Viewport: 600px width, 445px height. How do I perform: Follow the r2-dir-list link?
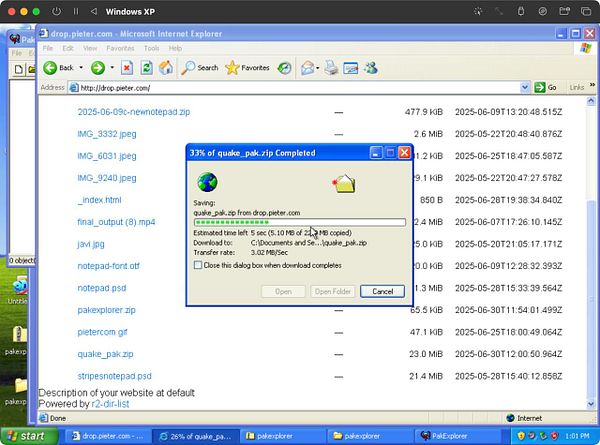(110, 404)
